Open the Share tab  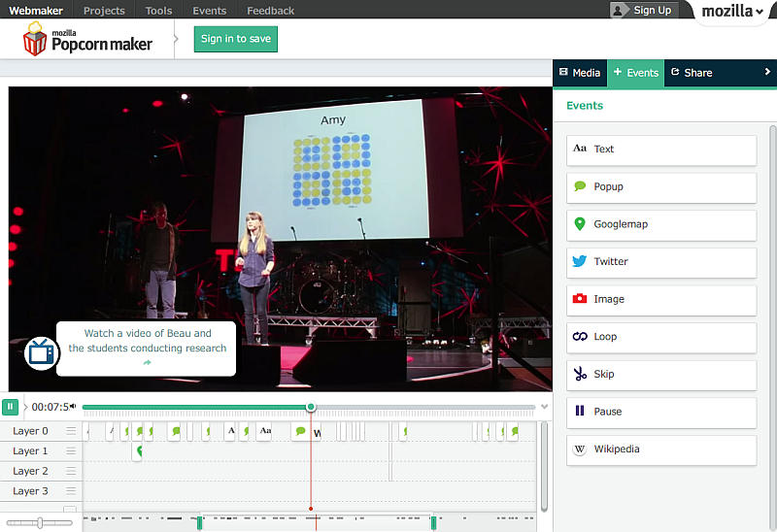click(x=692, y=73)
